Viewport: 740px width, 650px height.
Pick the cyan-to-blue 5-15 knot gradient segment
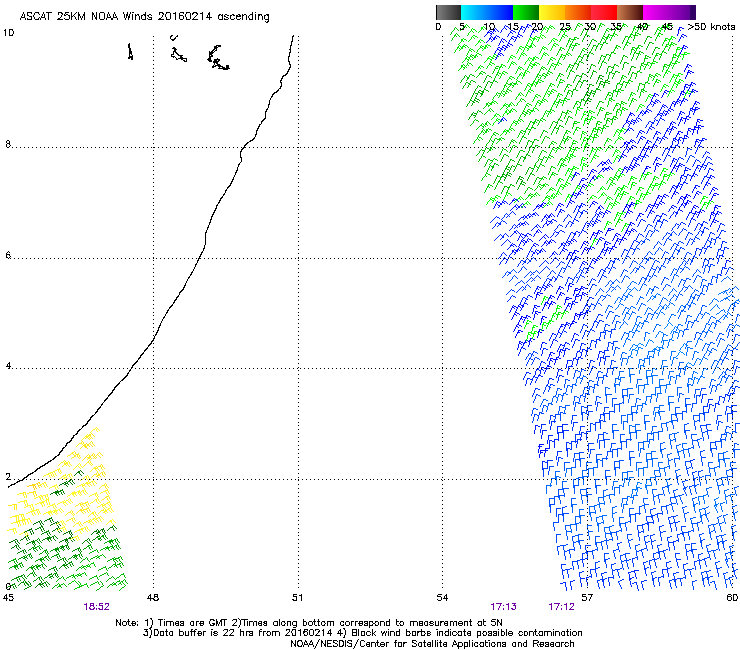tap(487, 12)
